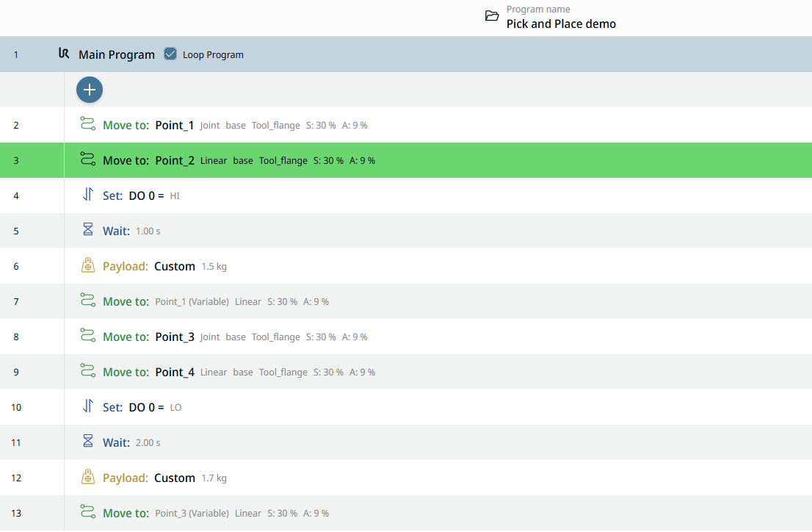This screenshot has height=532, width=812.
Task: Click the Loop Program label text
Action: tap(213, 55)
